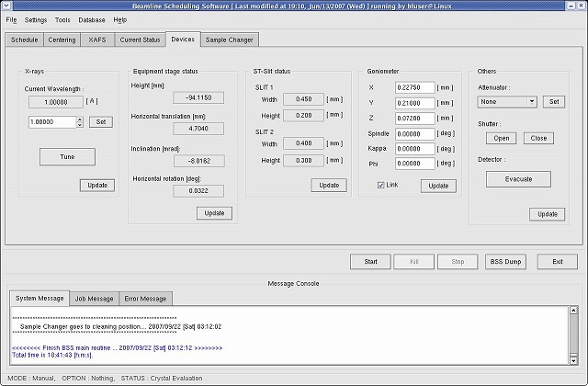The width and height of the screenshot is (588, 386).
Task: Click the BSS Dump button
Action: (505, 261)
